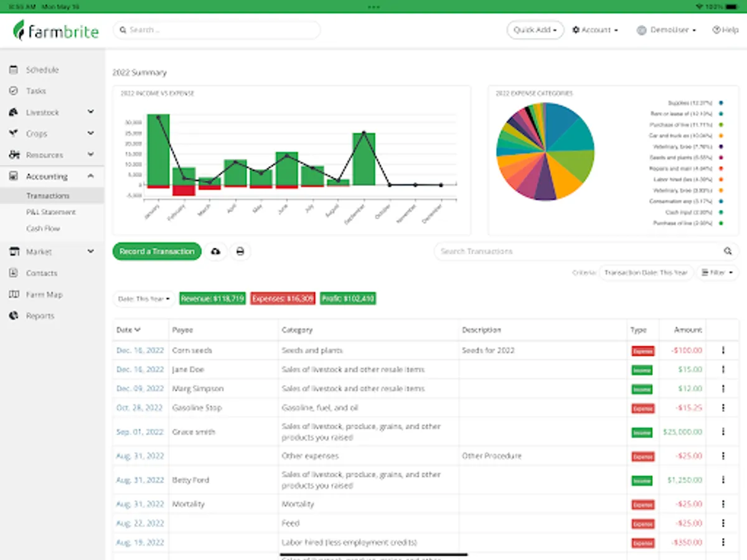Open the DemoUser dropdown menu

(x=666, y=30)
